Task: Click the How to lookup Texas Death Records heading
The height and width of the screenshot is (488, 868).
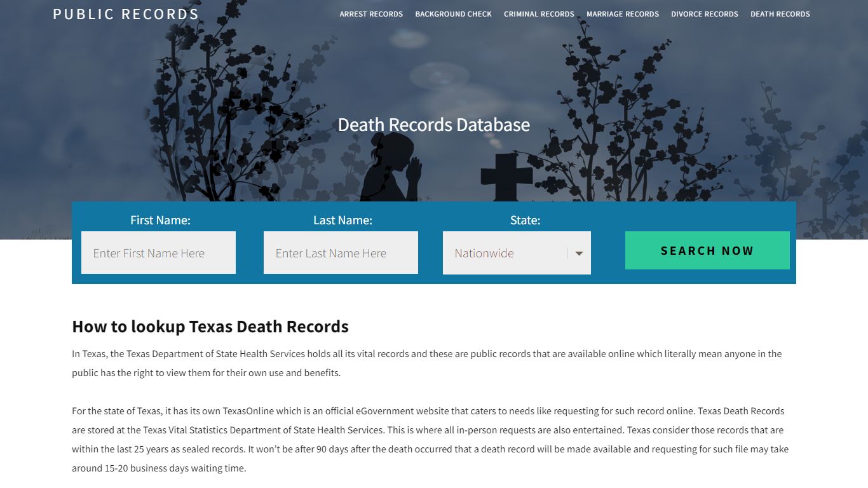Action: click(x=210, y=327)
